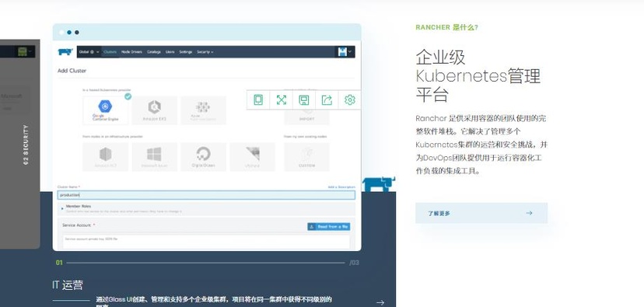Click the Service Account label
644x307 pixels.
point(76,225)
